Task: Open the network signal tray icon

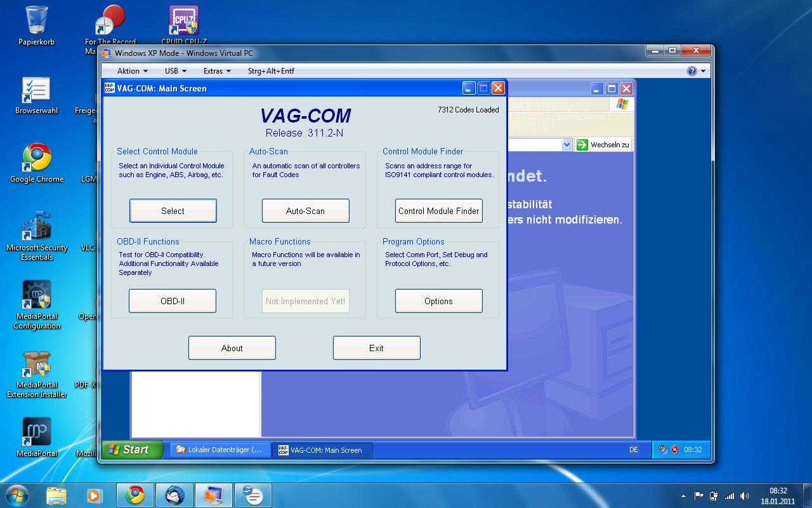Action: tap(730, 496)
